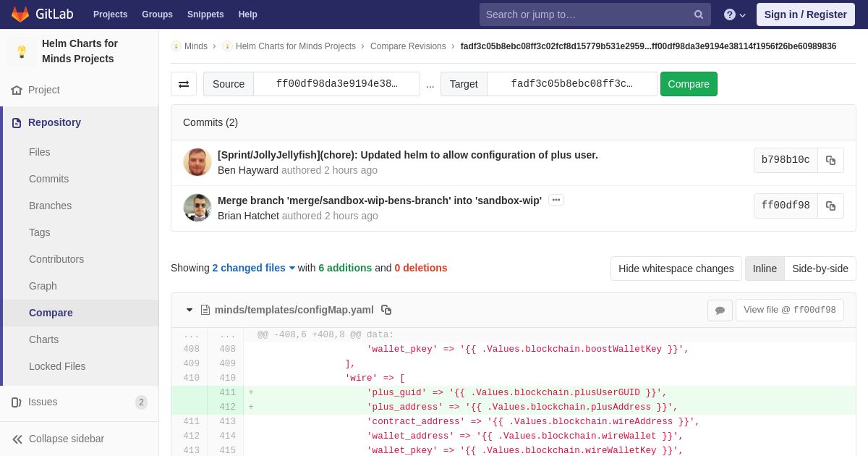This screenshot has width=868, height=456.
Task: Click commit hash ff00df98
Action: click(786, 206)
